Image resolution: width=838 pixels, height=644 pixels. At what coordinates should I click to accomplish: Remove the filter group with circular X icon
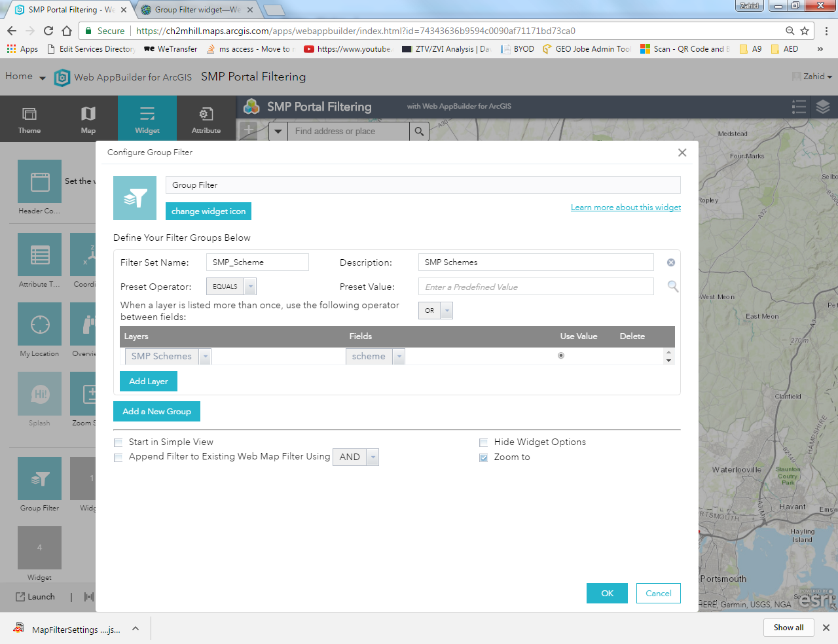(x=671, y=262)
